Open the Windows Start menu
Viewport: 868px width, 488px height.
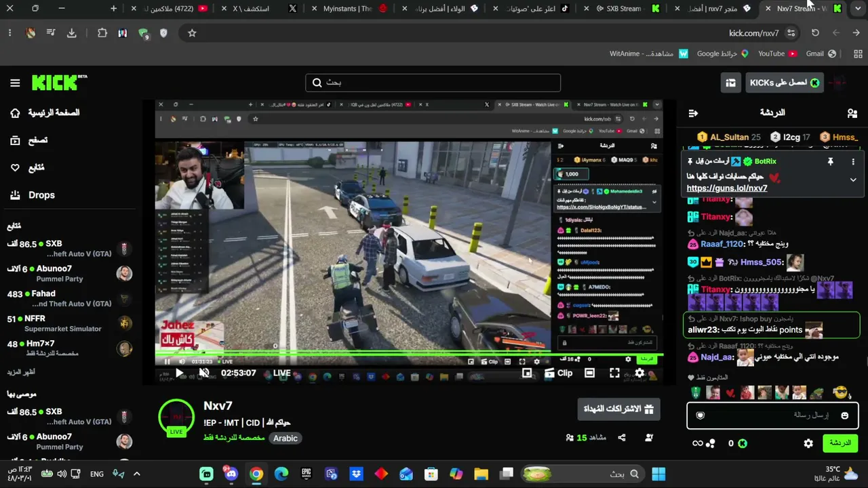coord(658,474)
